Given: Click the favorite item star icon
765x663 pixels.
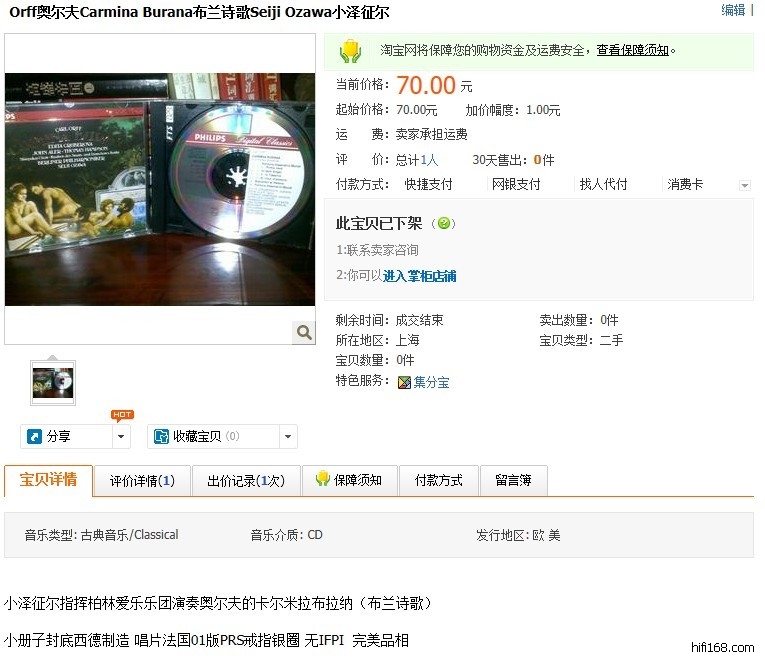Looking at the screenshot, I should pyautogui.click(x=161, y=436).
